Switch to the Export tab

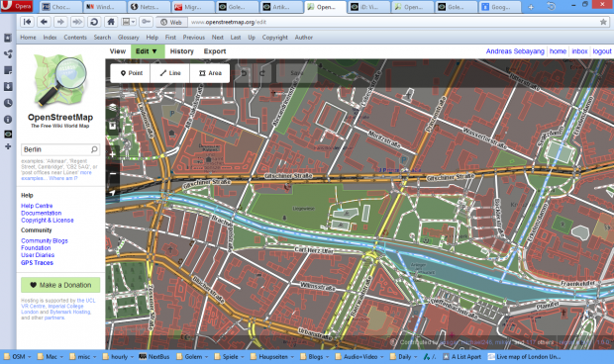(215, 51)
